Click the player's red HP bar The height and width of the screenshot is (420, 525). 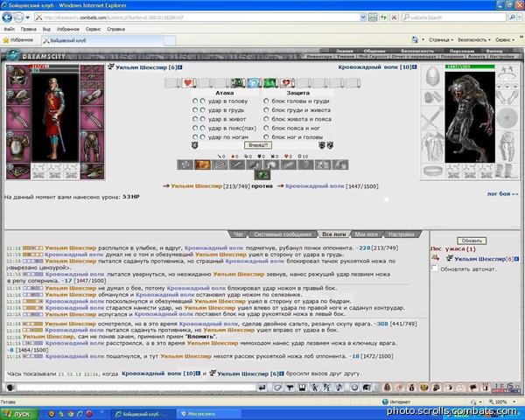(55, 66)
